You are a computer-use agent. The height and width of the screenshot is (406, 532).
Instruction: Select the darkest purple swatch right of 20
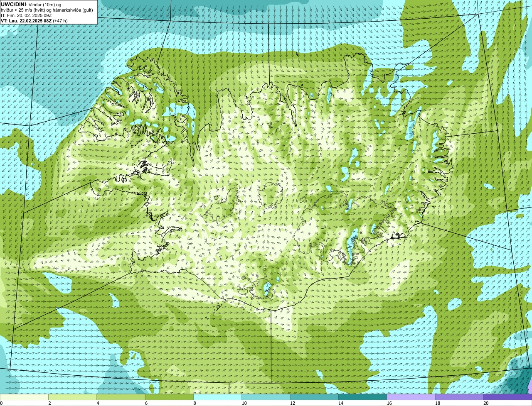click(x=507, y=397)
